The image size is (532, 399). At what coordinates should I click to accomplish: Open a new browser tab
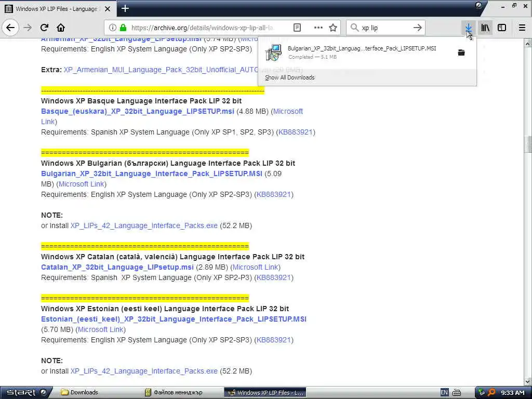point(125,8)
